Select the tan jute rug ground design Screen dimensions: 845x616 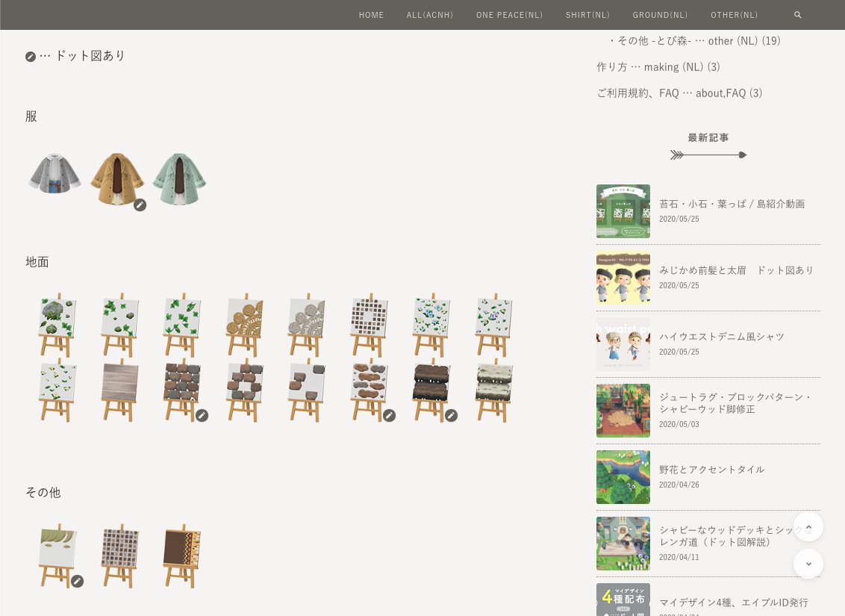pos(244,325)
